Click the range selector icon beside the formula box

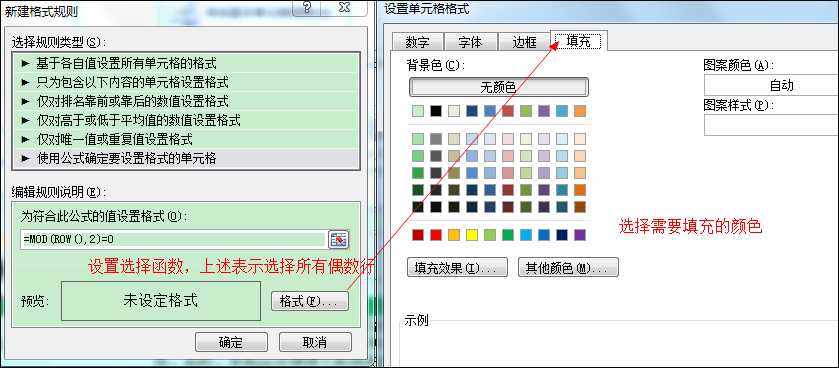coord(338,239)
